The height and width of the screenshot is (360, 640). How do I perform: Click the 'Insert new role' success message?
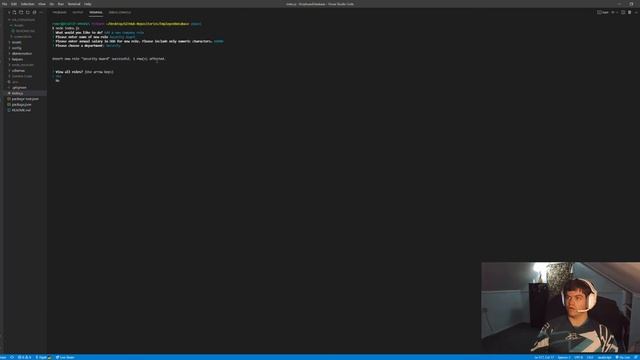pyautogui.click(x=109, y=59)
